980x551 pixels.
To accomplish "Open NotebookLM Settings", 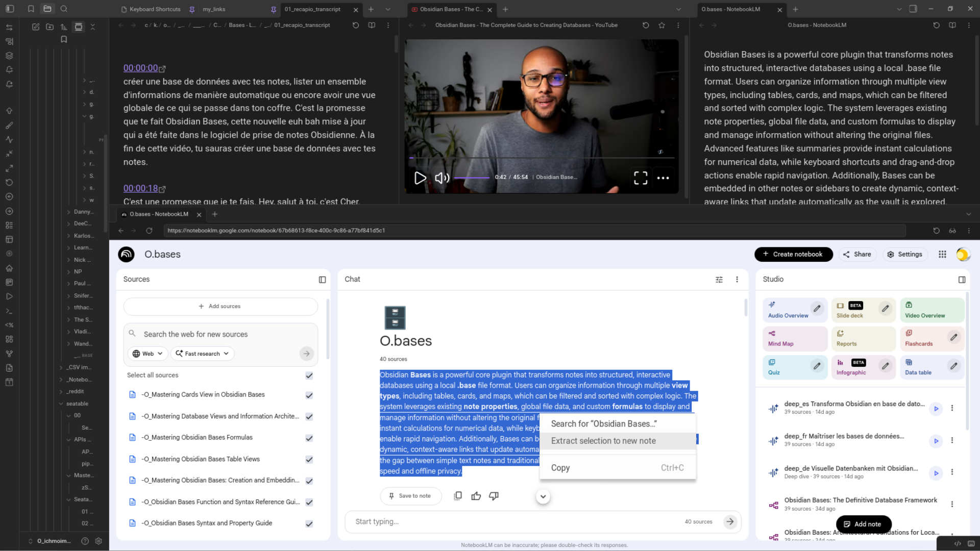I will coord(905,254).
